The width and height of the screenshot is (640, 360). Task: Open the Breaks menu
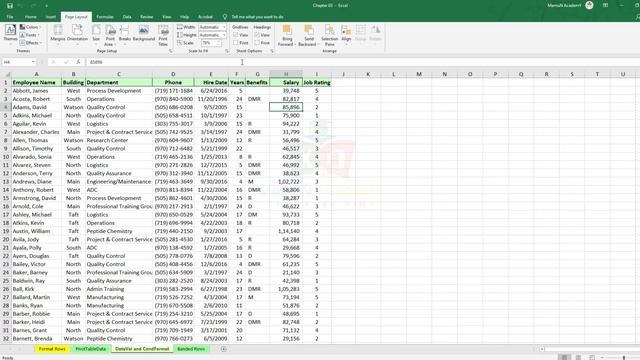[124, 34]
